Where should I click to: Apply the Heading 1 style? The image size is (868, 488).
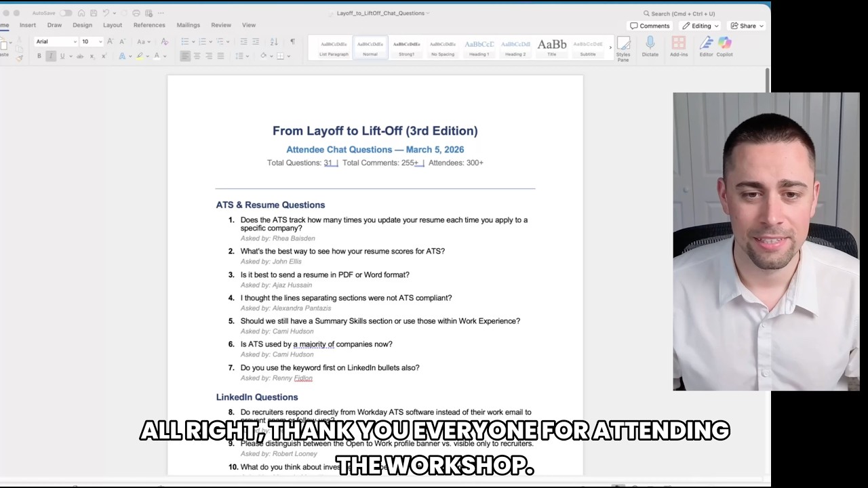click(479, 47)
